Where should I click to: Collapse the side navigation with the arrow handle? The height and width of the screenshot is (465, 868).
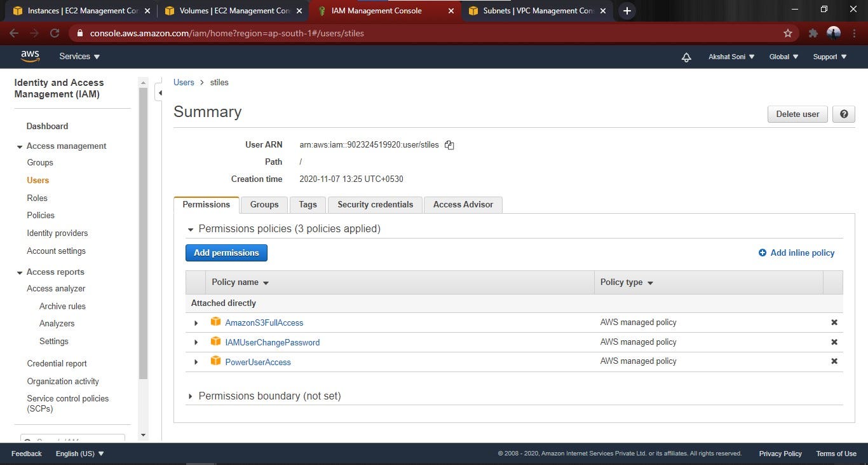pyautogui.click(x=159, y=93)
